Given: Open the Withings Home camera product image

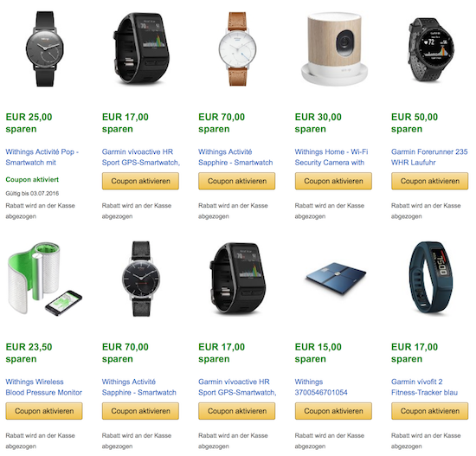Looking at the screenshot, I should coord(334,49).
